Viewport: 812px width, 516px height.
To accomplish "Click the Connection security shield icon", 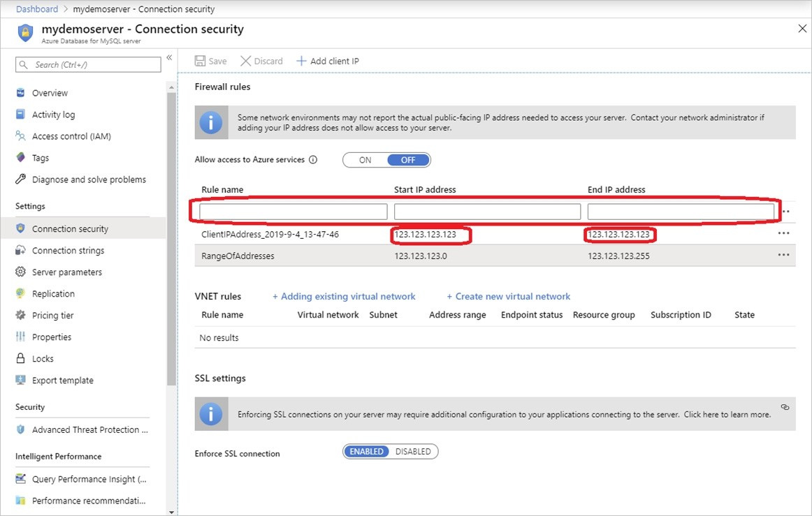I will (21, 228).
